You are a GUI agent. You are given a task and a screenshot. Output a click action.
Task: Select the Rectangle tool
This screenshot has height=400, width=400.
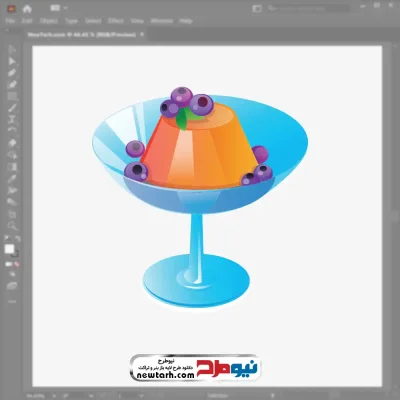tap(12, 96)
